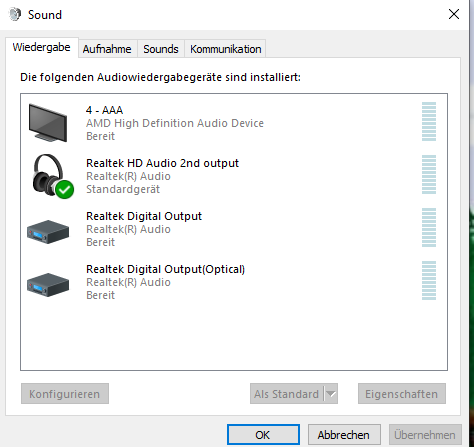Click the "Standardgerät" status text
Viewport: 474px width, 447px height.
pos(123,189)
